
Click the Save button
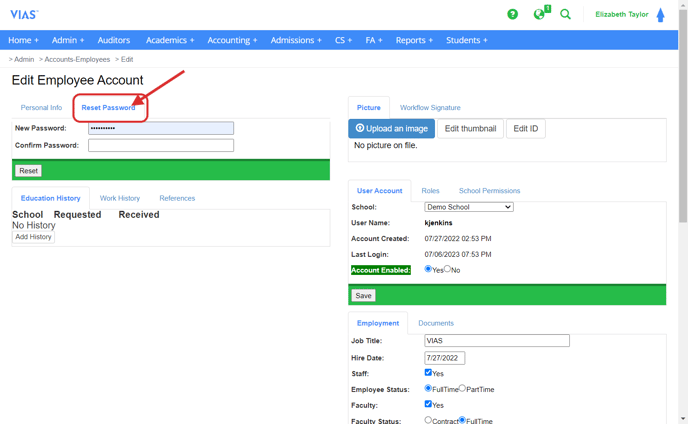[x=363, y=296]
